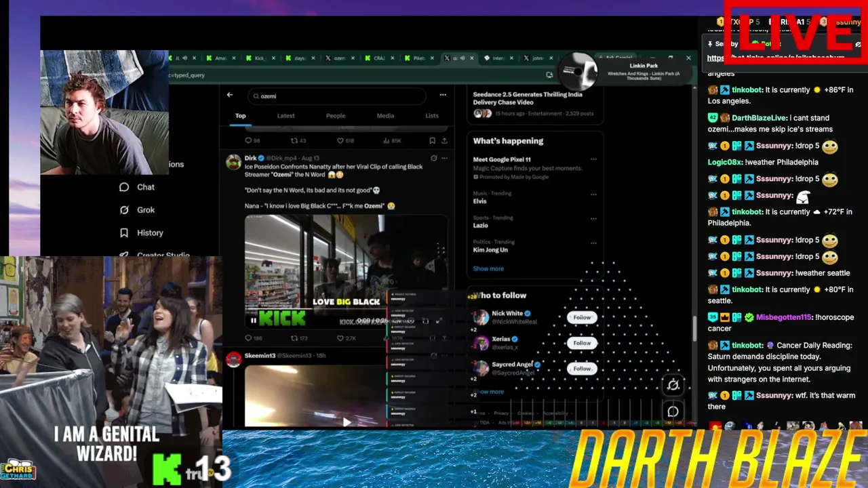Viewport: 868px width, 488px height.
Task: Open the more menu on Dirk's post
Action: point(444,158)
